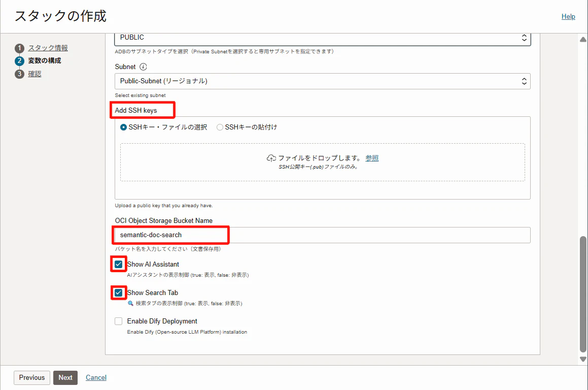Screen dimensions: 588x390
Task: Click scrollbar down arrow
Action: pyautogui.click(x=583, y=359)
